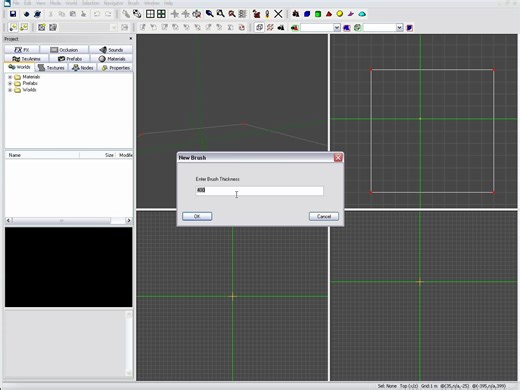
Task: Select the Materials folder tree item
Action: click(x=31, y=77)
